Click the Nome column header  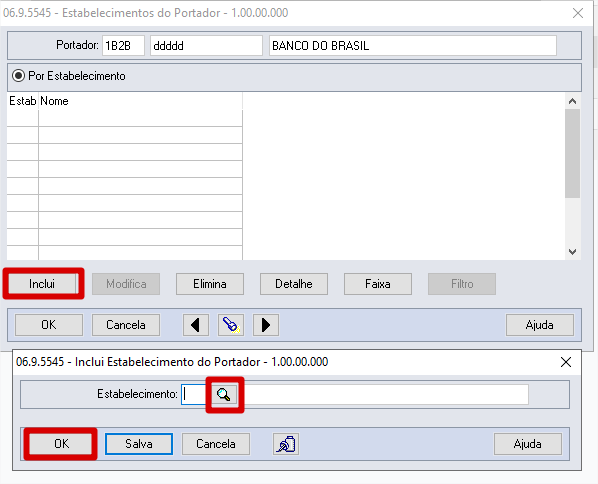[x=140, y=101]
